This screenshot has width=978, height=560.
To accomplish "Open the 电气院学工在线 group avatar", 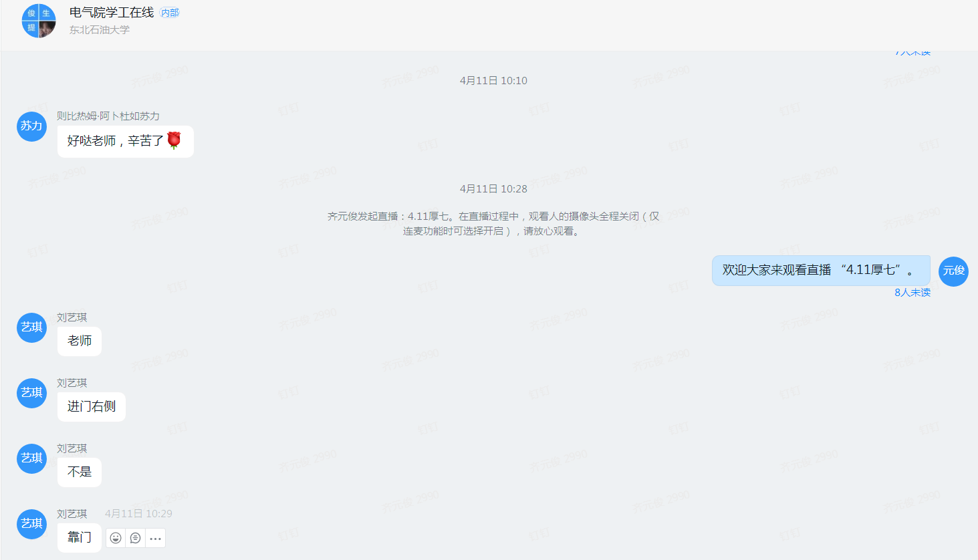I will coord(39,21).
